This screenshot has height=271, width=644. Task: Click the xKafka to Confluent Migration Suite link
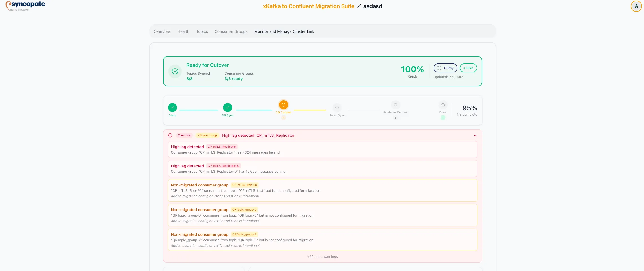pos(309,6)
